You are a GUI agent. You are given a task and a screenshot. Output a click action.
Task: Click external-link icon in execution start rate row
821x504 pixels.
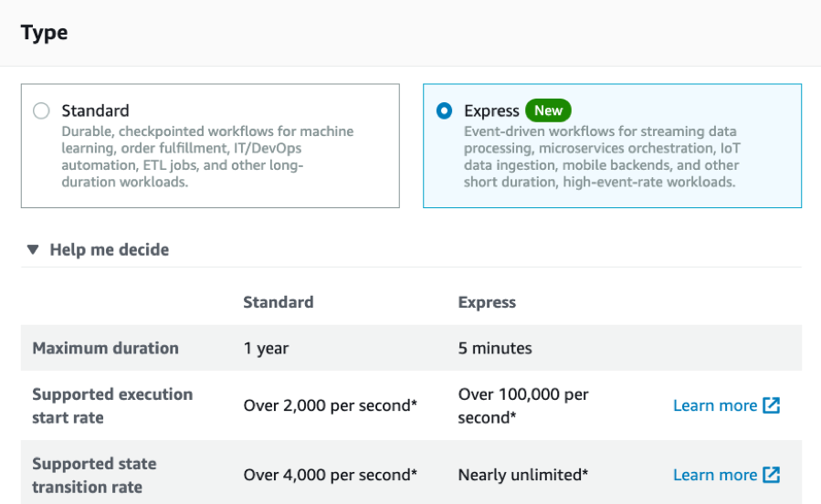click(772, 405)
